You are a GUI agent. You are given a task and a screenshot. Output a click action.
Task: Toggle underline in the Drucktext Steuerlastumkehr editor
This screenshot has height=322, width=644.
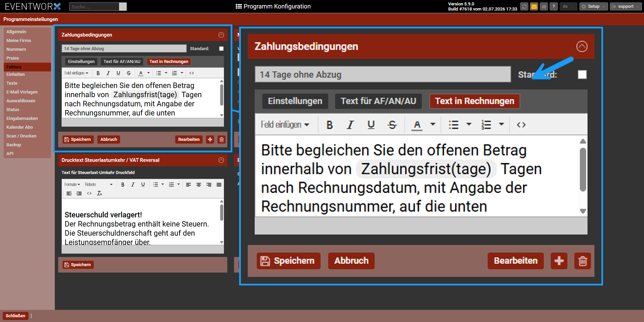(x=143, y=185)
